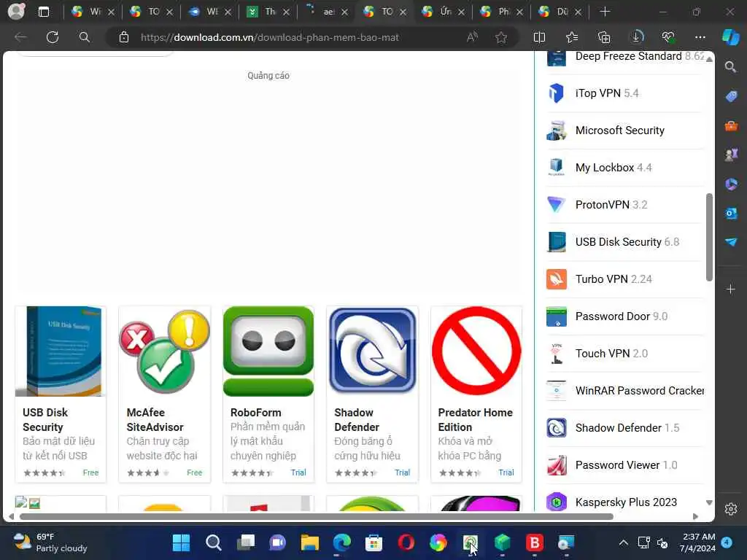This screenshot has height=560, width=747.
Task: Click the McAfee SiteAdvisor card image
Action: click(164, 351)
